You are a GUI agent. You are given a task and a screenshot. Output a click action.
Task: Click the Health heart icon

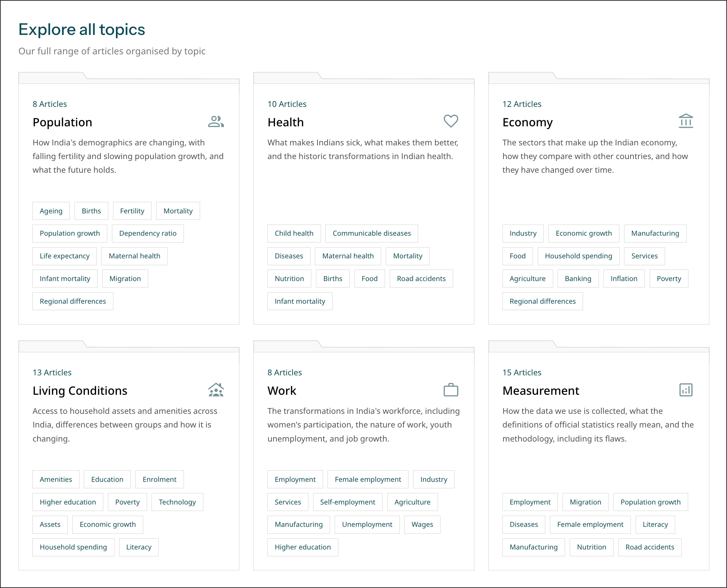pyautogui.click(x=451, y=121)
